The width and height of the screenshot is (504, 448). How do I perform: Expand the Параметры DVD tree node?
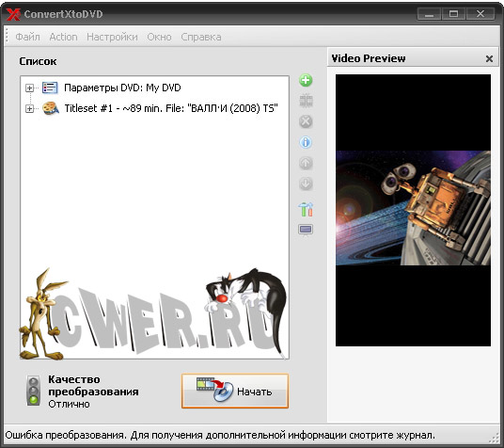(x=29, y=88)
